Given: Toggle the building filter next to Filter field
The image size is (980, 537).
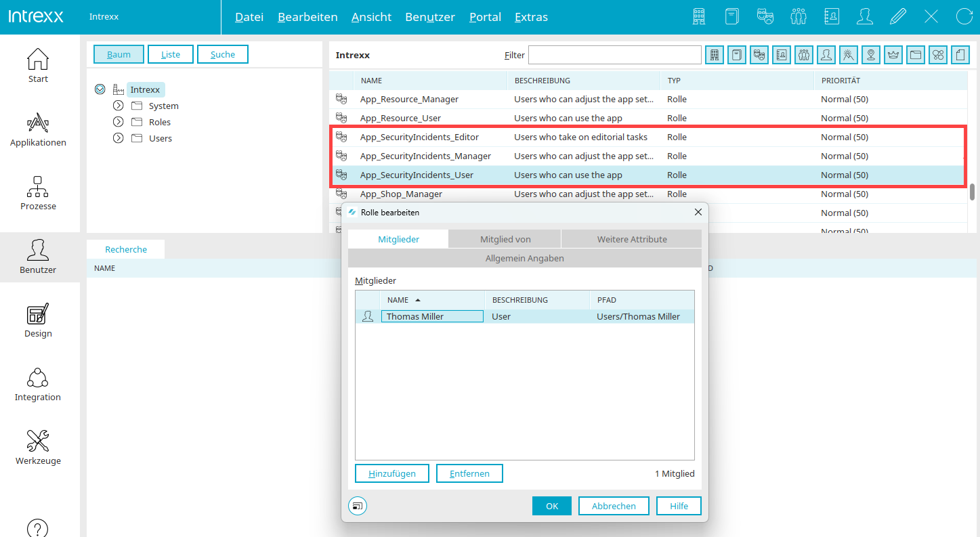Looking at the screenshot, I should pyautogui.click(x=715, y=55).
